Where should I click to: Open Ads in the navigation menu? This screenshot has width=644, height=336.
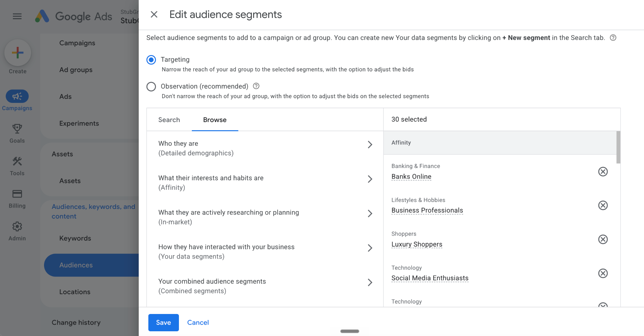coord(65,97)
